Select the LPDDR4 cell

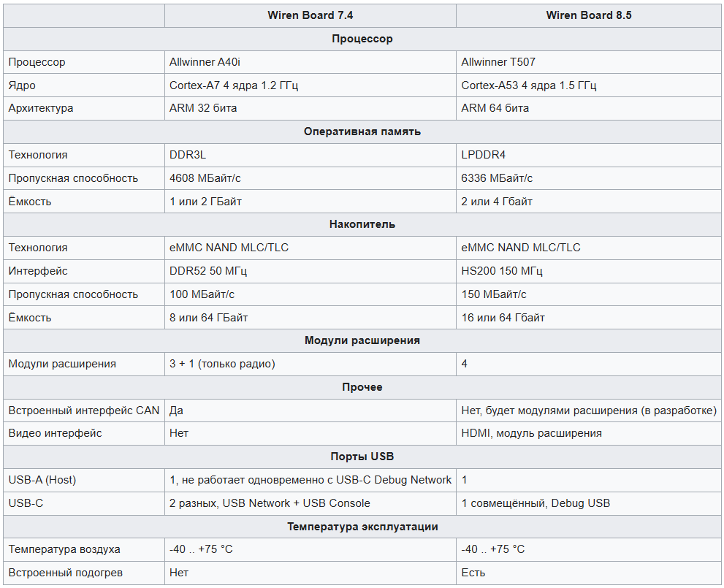tap(588, 155)
